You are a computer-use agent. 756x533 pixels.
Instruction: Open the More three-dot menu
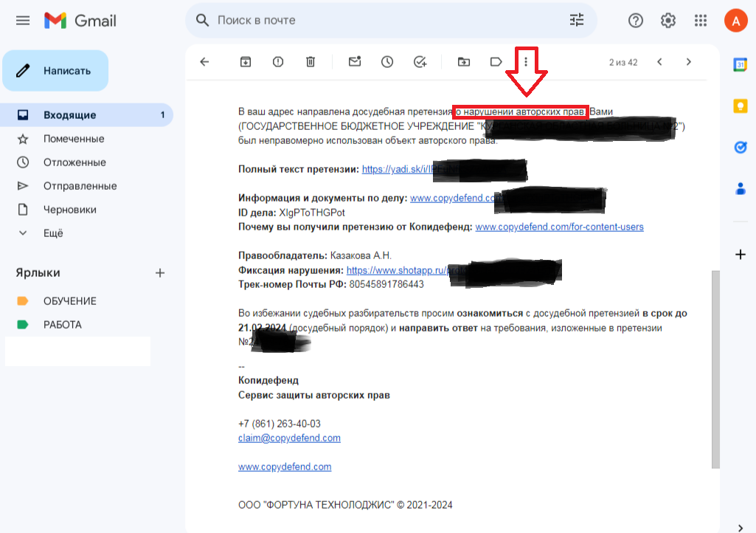526,62
